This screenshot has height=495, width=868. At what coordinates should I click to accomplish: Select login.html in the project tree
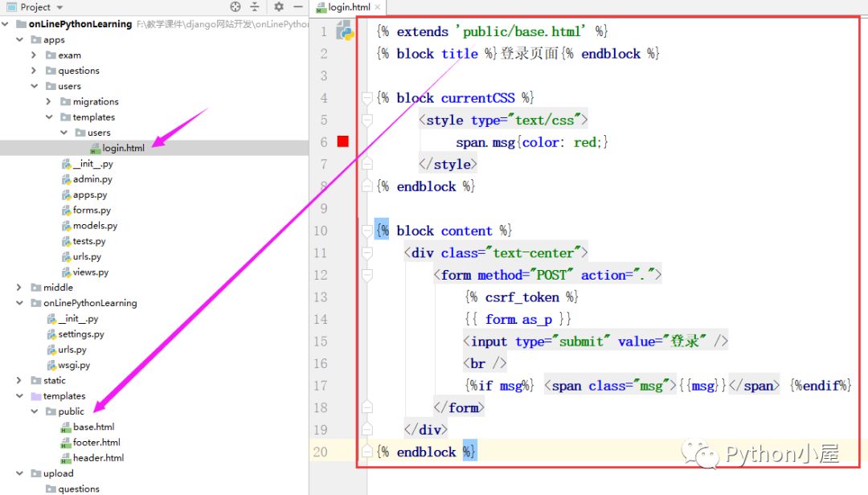pyautogui.click(x=123, y=148)
